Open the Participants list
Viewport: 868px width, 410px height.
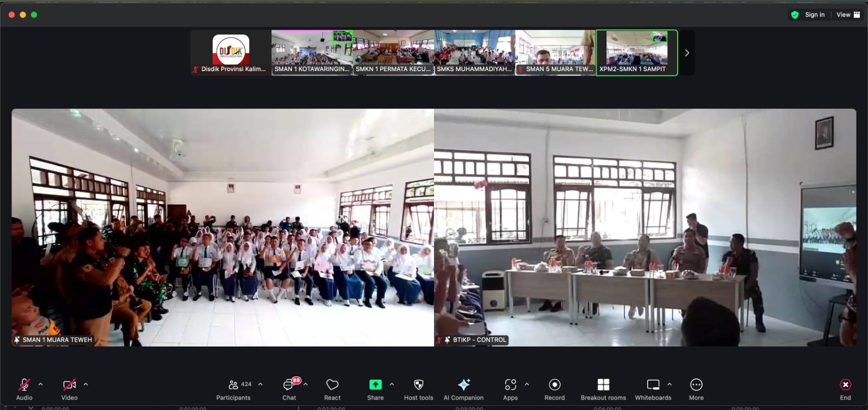(234, 385)
